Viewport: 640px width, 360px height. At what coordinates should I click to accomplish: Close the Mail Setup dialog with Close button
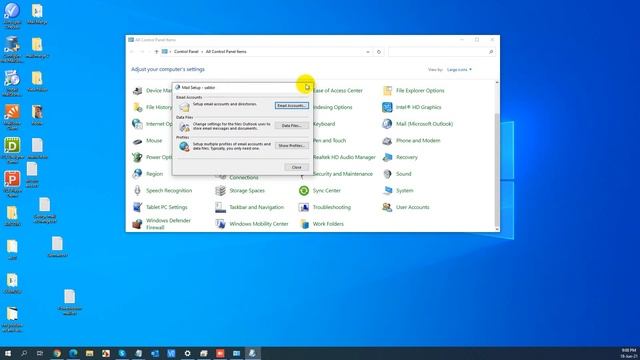coord(296,167)
